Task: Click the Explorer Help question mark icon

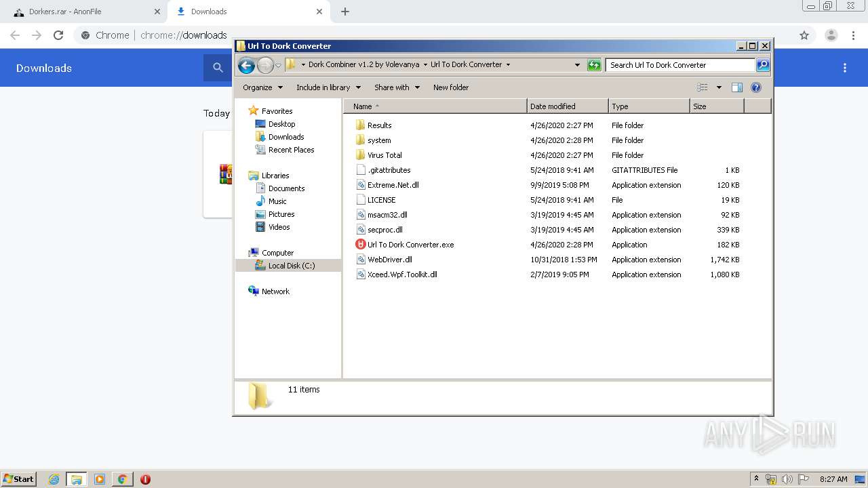Action: [x=756, y=87]
